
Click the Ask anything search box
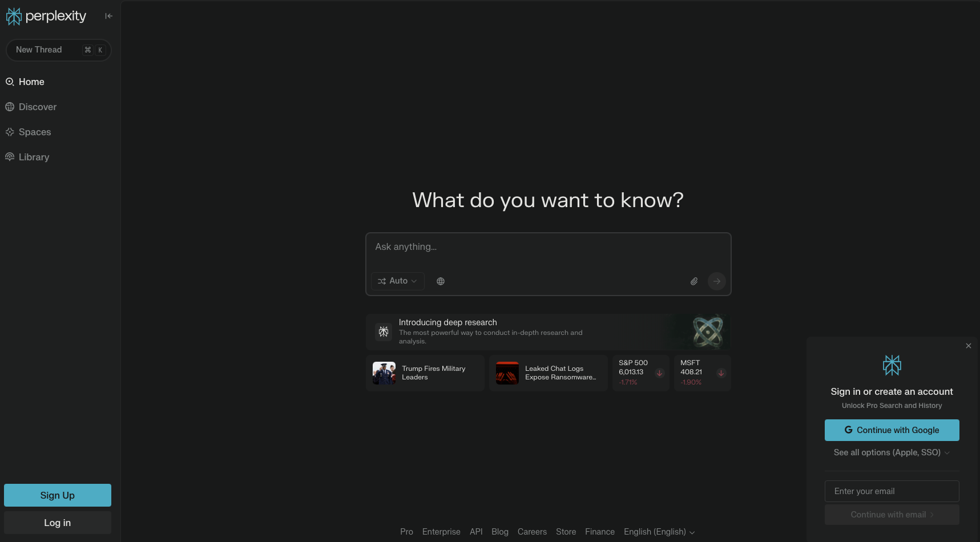click(x=548, y=246)
